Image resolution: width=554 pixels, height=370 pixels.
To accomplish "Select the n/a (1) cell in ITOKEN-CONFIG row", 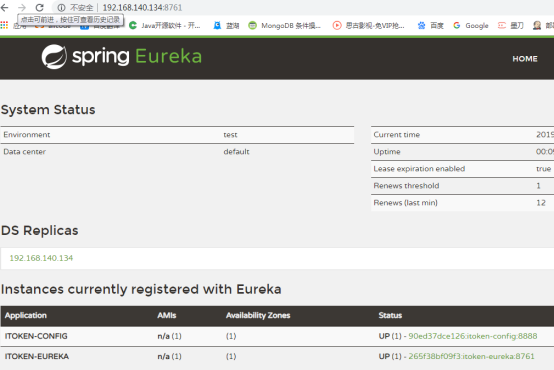I will [x=169, y=336].
